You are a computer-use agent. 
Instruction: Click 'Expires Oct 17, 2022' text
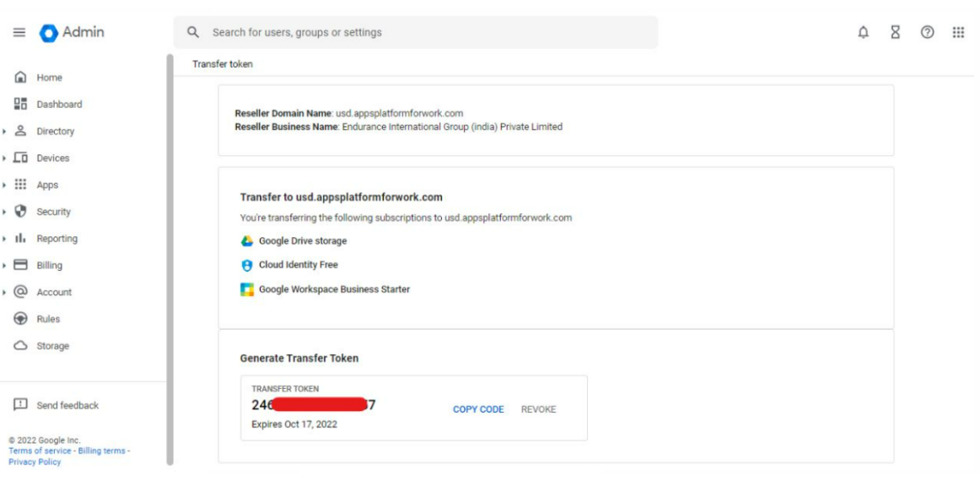point(294,424)
